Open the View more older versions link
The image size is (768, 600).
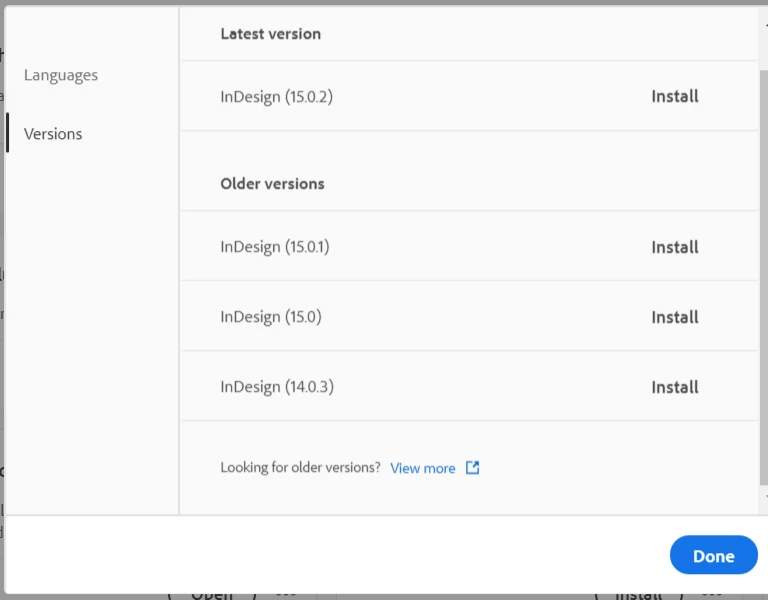(423, 468)
